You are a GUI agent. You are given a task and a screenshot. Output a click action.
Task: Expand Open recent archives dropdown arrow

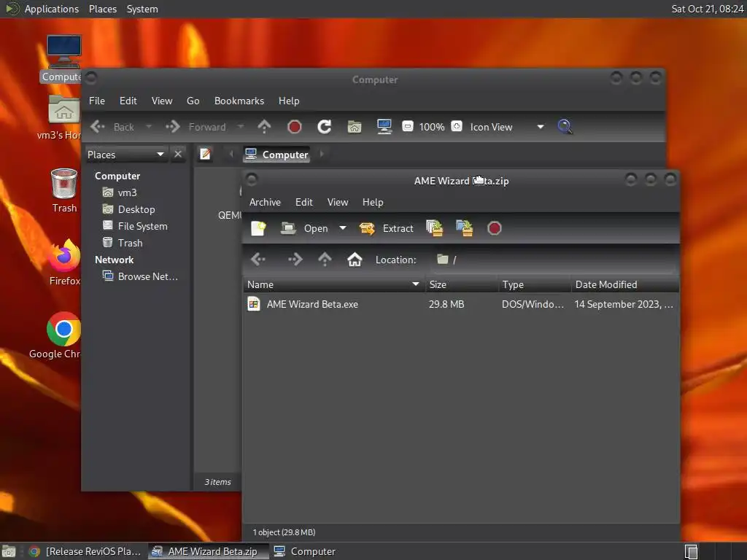(343, 228)
